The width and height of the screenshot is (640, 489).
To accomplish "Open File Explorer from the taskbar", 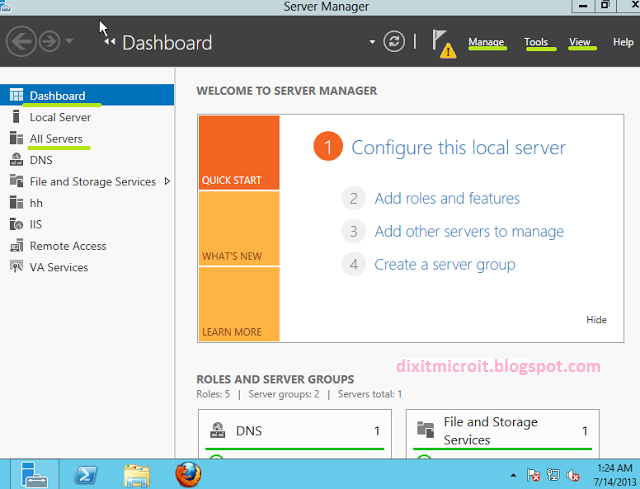I will 137,476.
